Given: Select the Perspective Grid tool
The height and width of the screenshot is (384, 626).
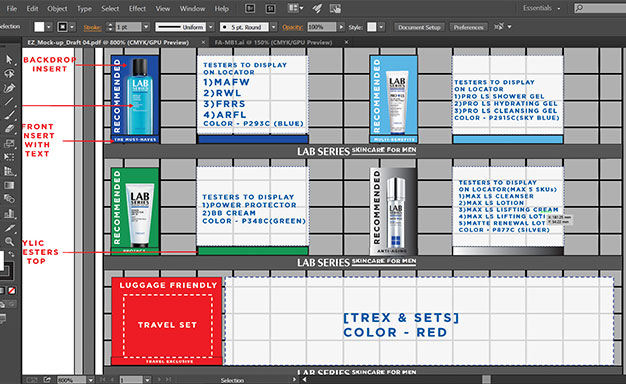Looking at the screenshot, I should [x=9, y=171].
